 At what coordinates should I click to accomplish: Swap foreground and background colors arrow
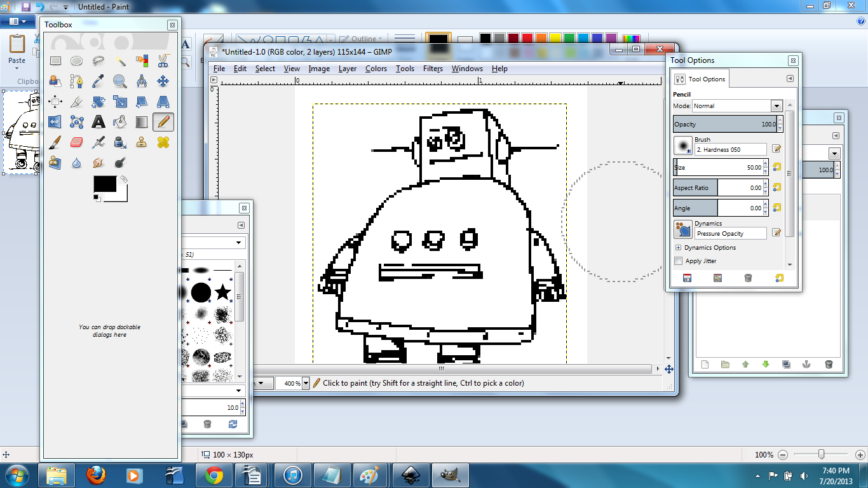[124, 180]
